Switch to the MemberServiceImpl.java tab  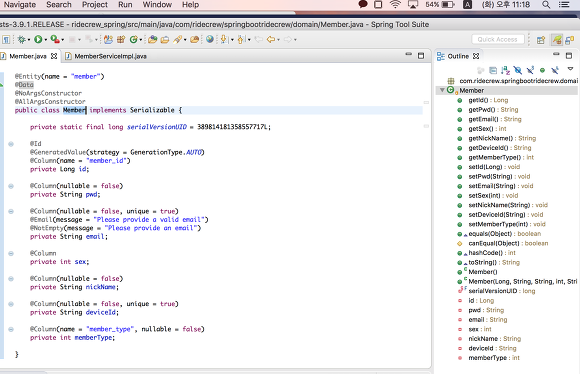pyautogui.click(x=106, y=56)
